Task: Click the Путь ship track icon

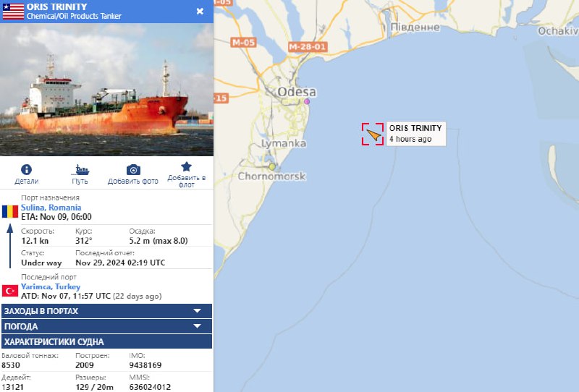Action: click(80, 170)
